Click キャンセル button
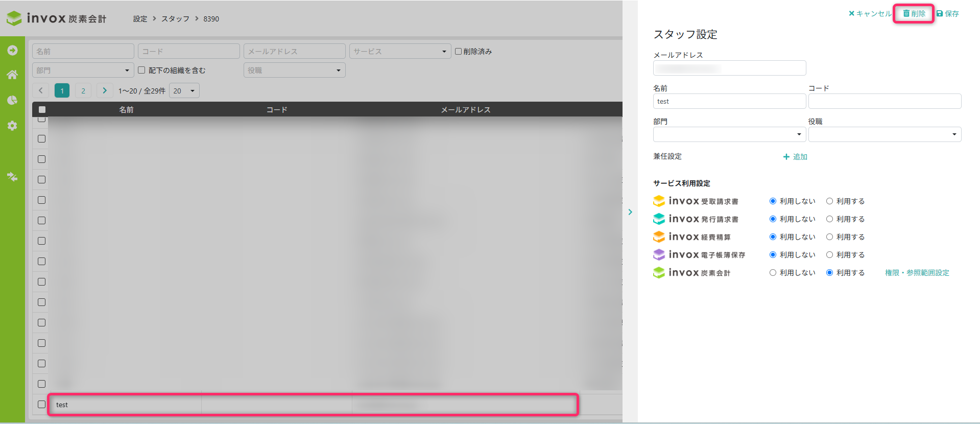Image resolution: width=980 pixels, height=424 pixels. tap(870, 13)
